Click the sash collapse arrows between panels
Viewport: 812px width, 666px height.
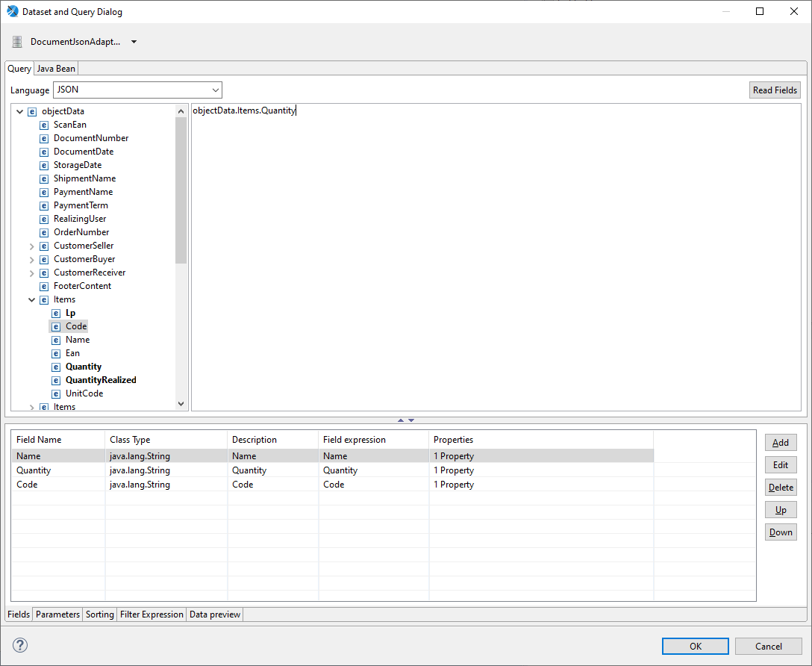click(x=405, y=420)
